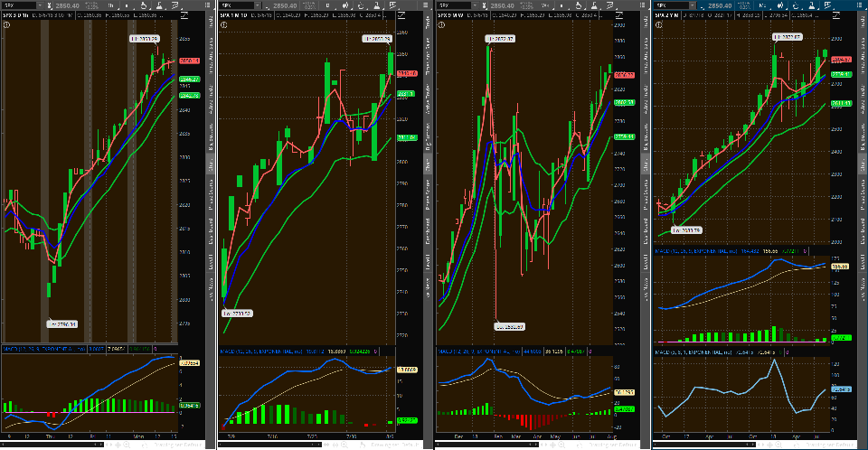Image resolution: width=868 pixels, height=450 pixels.
Task: Open 1h timeframe selector on first chart
Action: click(111, 5)
